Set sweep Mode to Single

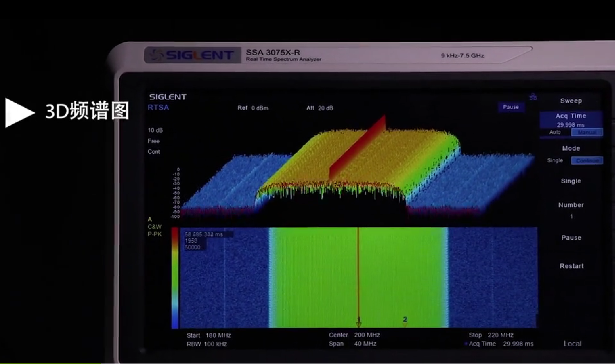click(x=555, y=160)
